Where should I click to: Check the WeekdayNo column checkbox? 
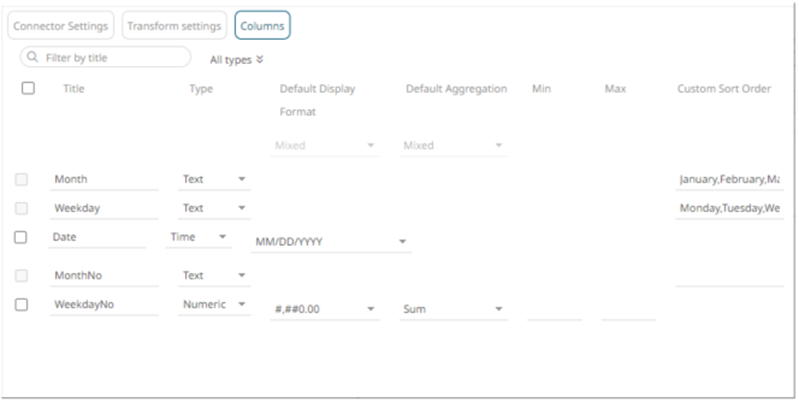pos(21,305)
